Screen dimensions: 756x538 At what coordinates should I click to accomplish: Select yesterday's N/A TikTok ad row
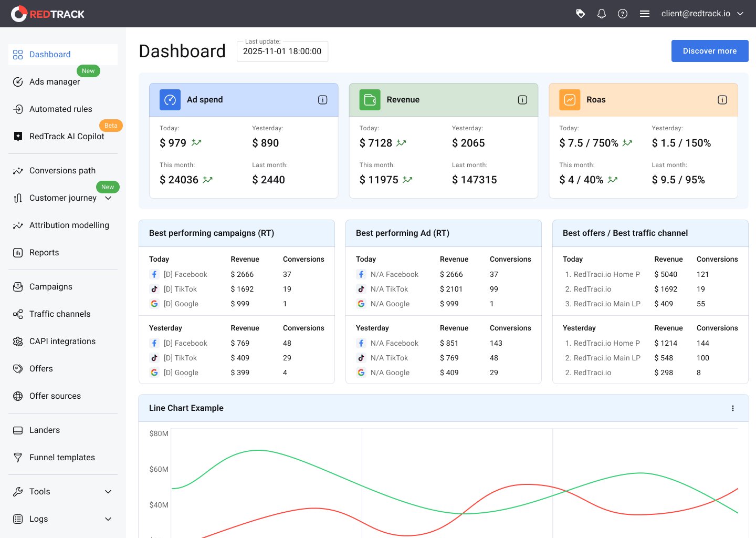pyautogui.click(x=444, y=358)
